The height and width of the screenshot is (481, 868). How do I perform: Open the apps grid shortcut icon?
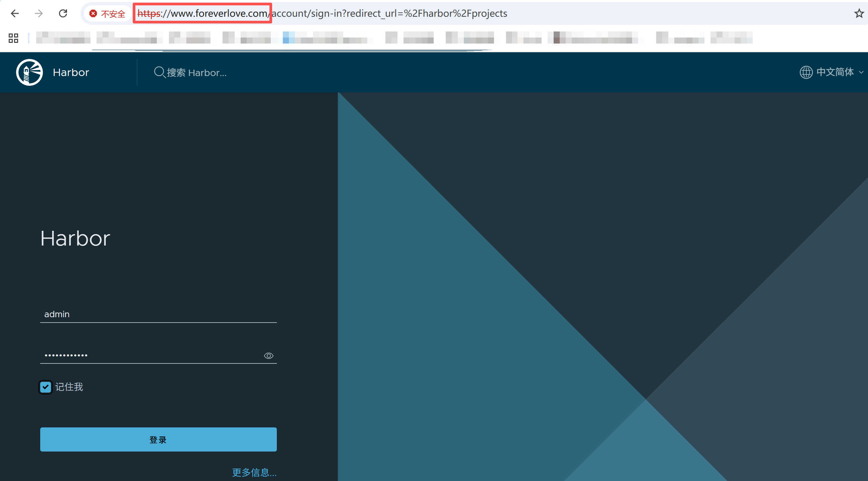(13, 38)
